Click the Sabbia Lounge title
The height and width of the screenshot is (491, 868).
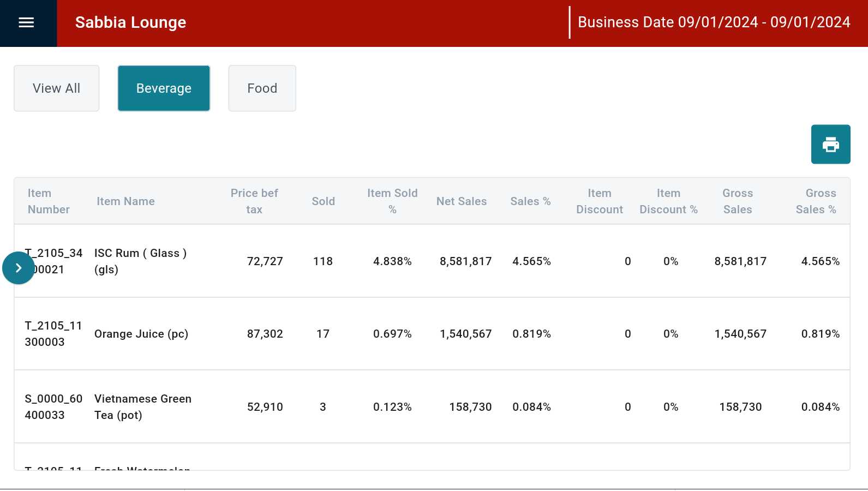130,22
